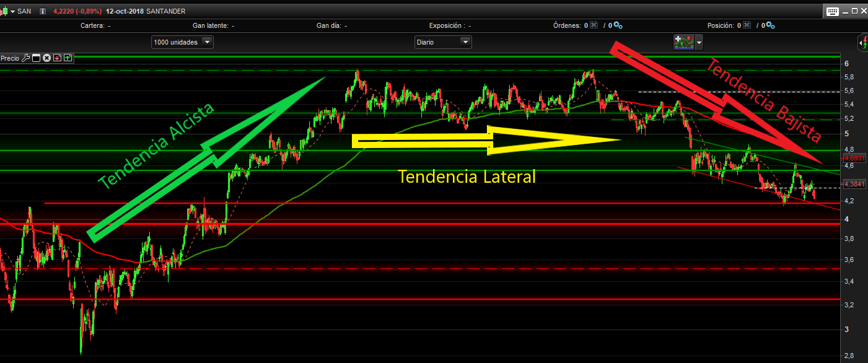The width and height of the screenshot is (868, 363).
Task: Open the SAN instrument info icon
Action: click(43, 11)
